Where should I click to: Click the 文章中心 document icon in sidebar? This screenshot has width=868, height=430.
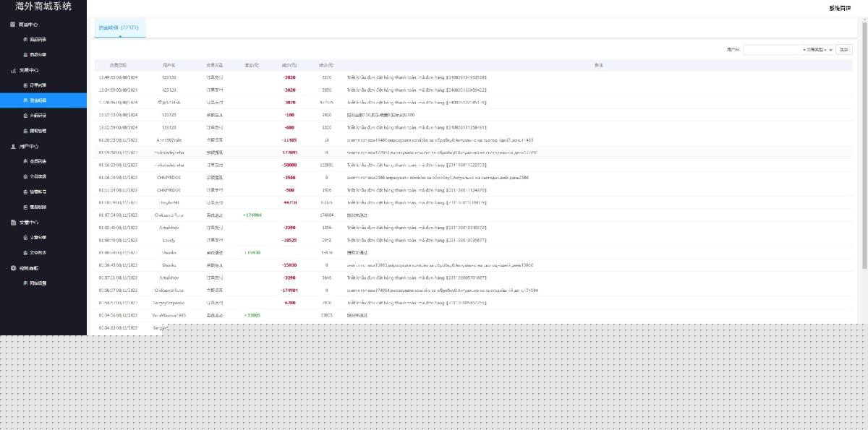pyautogui.click(x=13, y=222)
